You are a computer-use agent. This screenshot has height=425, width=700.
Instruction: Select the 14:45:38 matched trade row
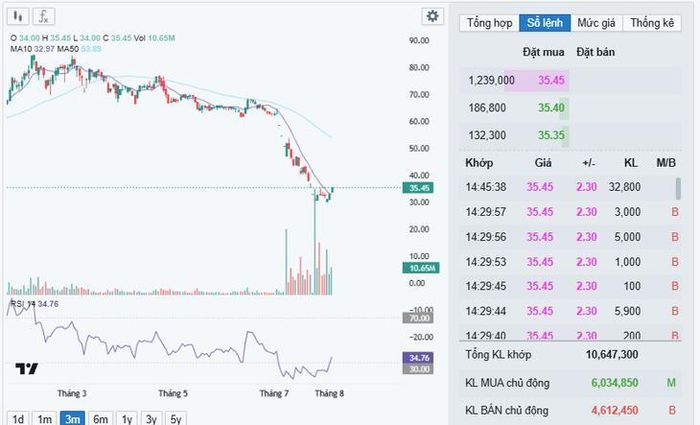tap(567, 187)
